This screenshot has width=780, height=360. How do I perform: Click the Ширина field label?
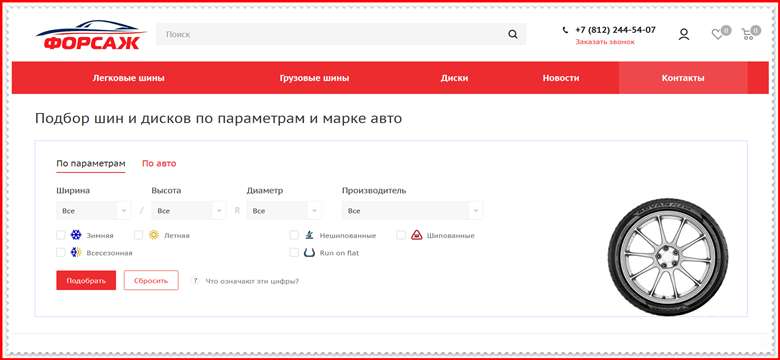tap(73, 190)
